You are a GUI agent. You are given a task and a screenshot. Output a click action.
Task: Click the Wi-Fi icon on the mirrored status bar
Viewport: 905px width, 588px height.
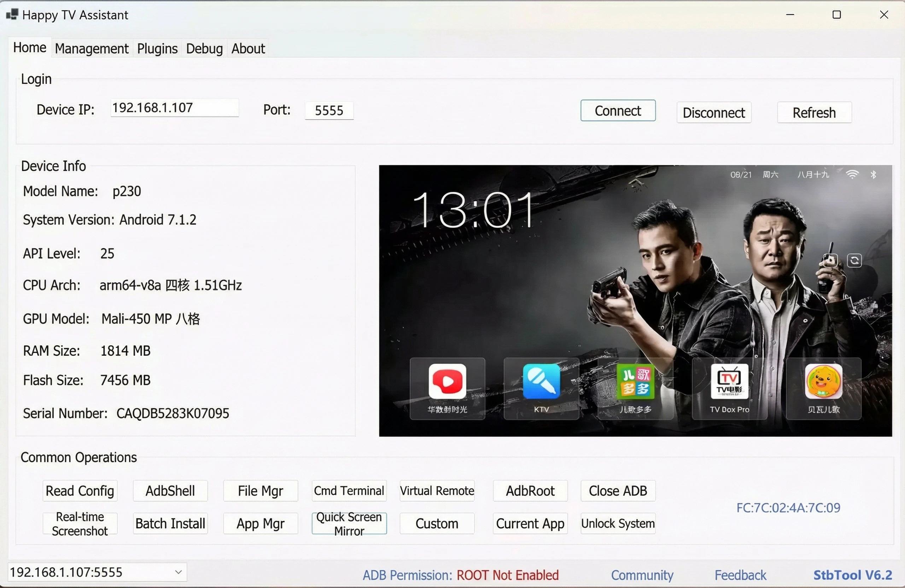[853, 174]
